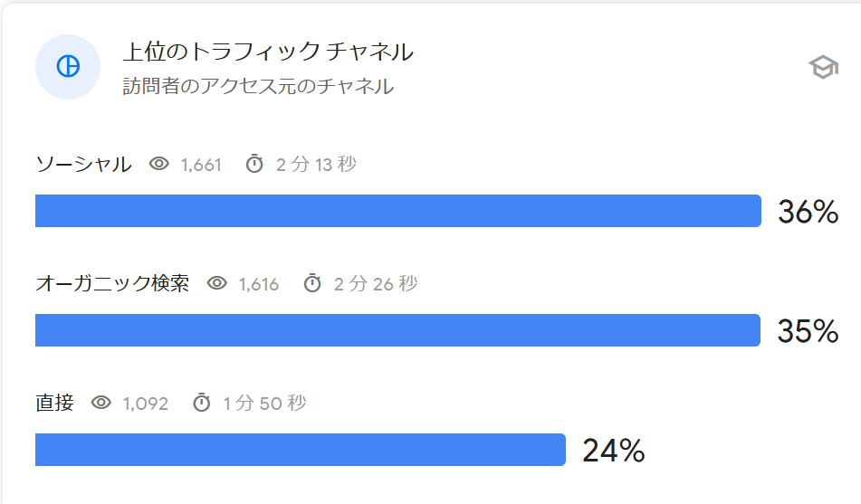This screenshot has height=504, width=861.
Task: Click the eye icon next to オーガニック検索
Action: pyautogui.click(x=217, y=283)
